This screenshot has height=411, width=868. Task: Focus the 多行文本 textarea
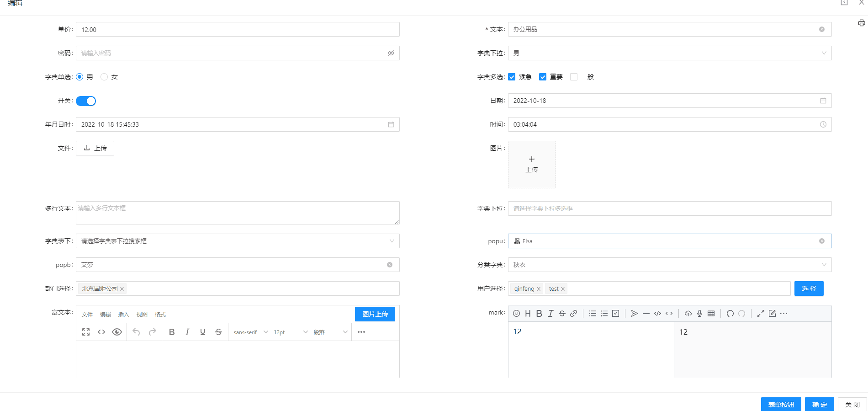tap(238, 213)
